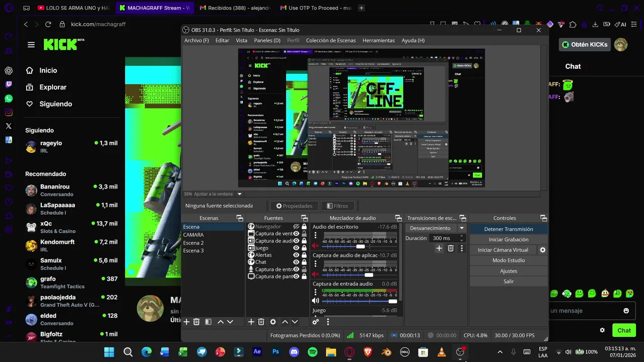
Task: Click Modo Estudio button
Action: pyautogui.click(x=509, y=260)
